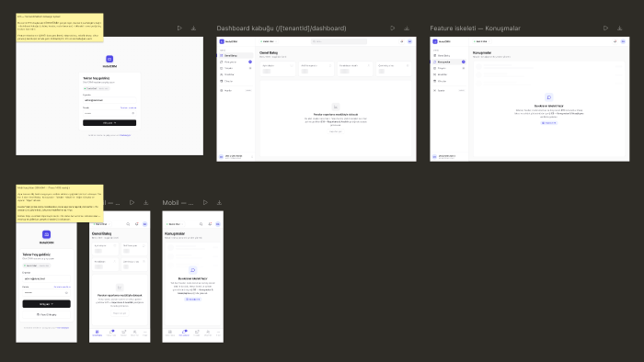
Task: Click user avatar in Feature iskeleti header
Action: click(x=623, y=41)
